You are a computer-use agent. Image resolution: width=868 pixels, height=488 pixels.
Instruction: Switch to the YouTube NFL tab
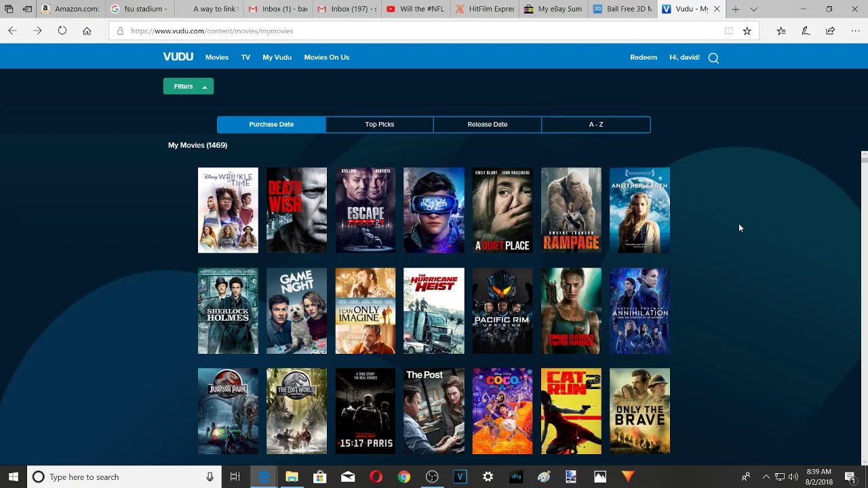(416, 9)
